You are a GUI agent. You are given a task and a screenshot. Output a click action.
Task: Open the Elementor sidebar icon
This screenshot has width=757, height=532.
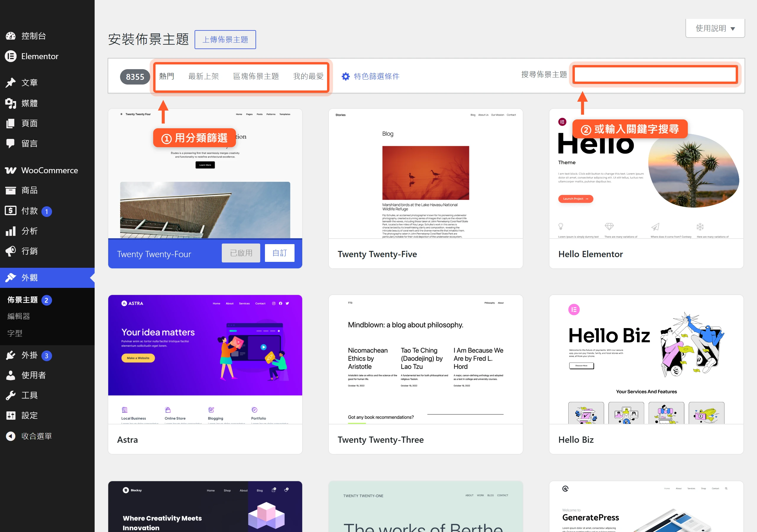click(x=11, y=56)
